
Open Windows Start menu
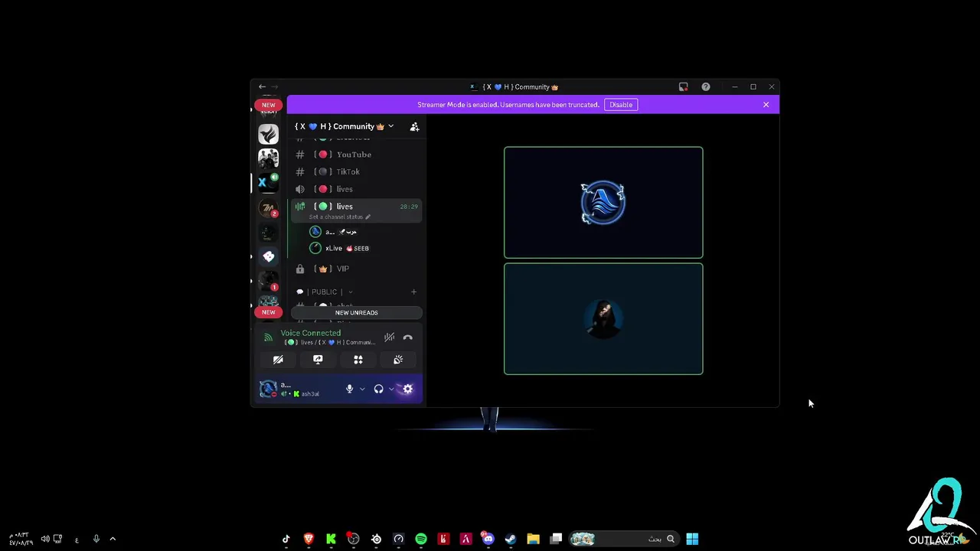click(x=692, y=539)
